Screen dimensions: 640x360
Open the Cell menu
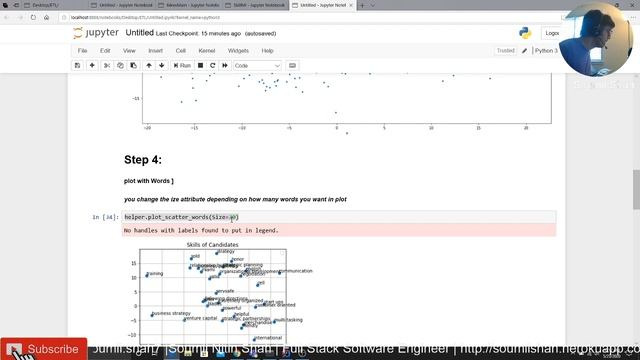click(181, 51)
